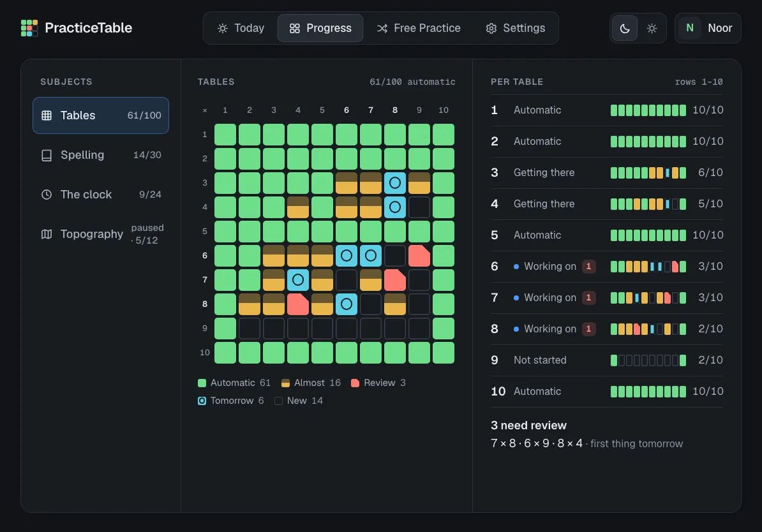Click the progress bar for table 10
Screen dimensions: 762x532
click(648, 392)
